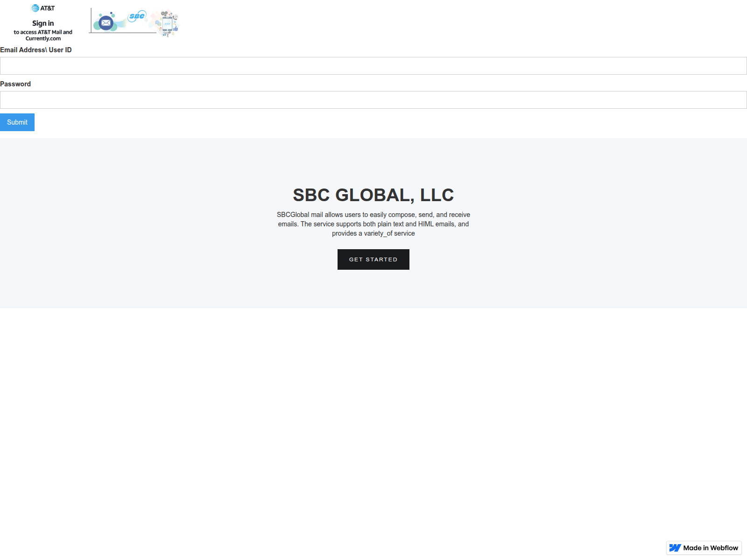Open the Made in Webflow badge
The height and width of the screenshot is (560, 747).
pos(704,548)
